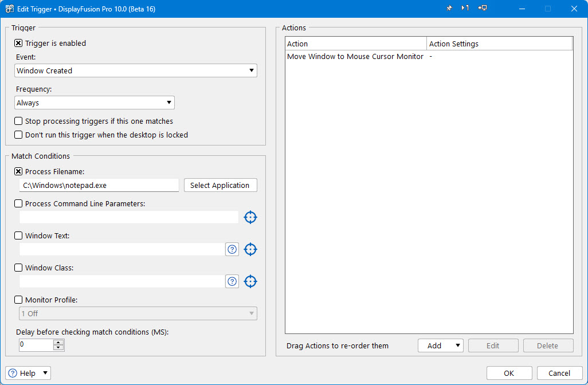This screenshot has height=385, width=588.
Task: Click the crosshair icon beside Window Class
Action: 250,281
